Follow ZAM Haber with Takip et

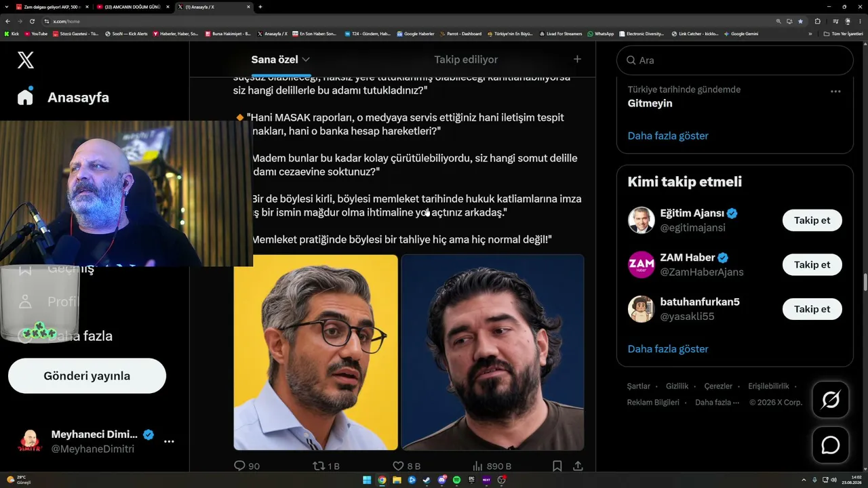812,264
